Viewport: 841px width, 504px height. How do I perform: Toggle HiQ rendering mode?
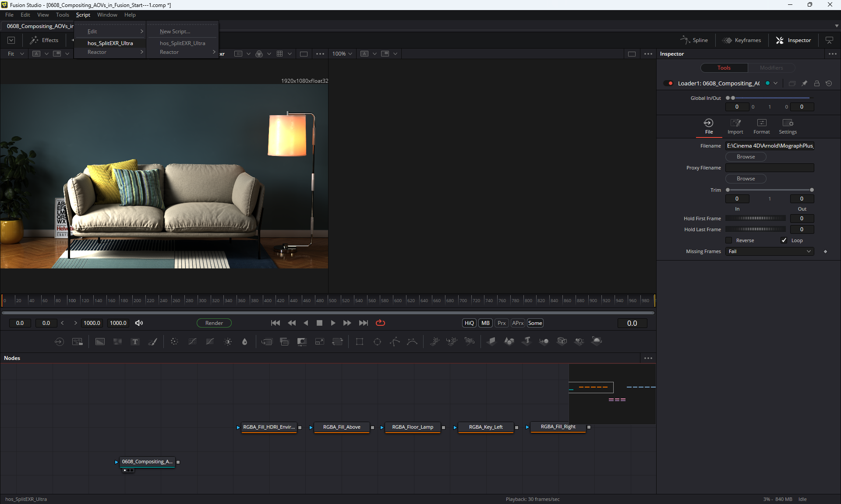[469, 323]
